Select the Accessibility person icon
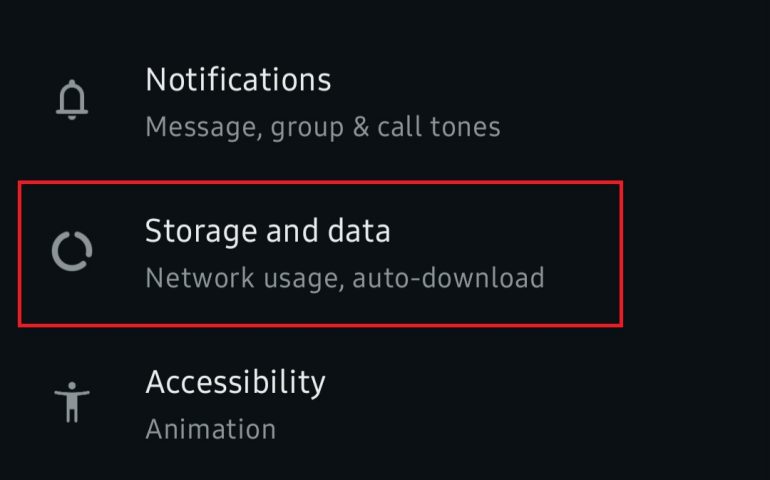770x480 pixels. pyautogui.click(x=72, y=402)
